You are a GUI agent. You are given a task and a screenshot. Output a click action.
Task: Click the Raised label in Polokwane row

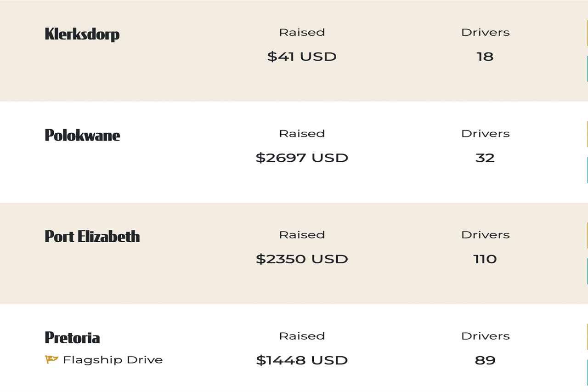point(302,133)
